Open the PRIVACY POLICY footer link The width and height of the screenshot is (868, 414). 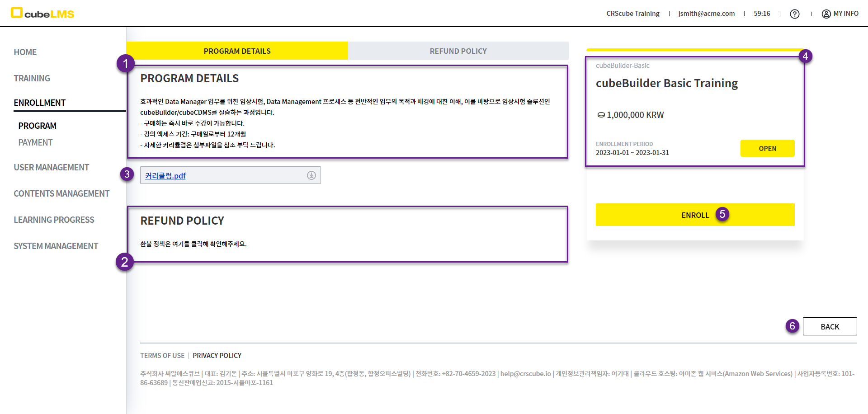(x=217, y=356)
